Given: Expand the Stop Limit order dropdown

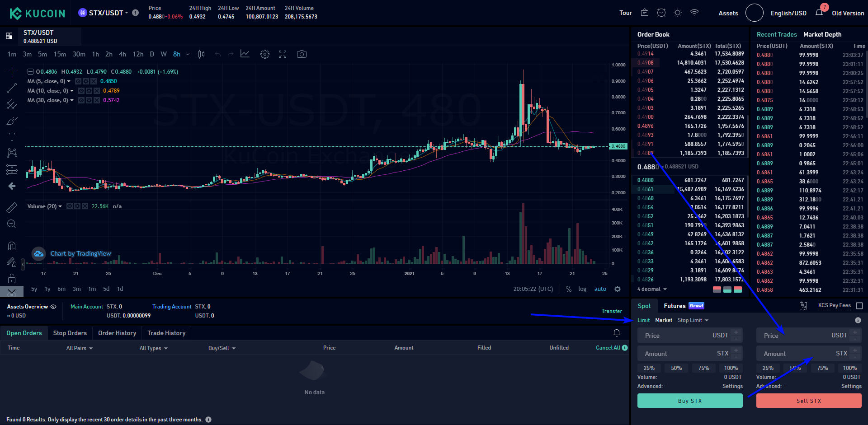Looking at the screenshot, I should click(x=693, y=320).
